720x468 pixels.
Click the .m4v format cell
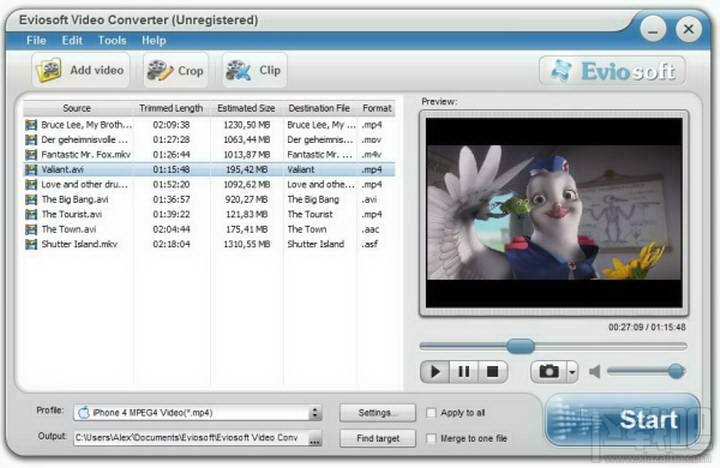(x=371, y=155)
